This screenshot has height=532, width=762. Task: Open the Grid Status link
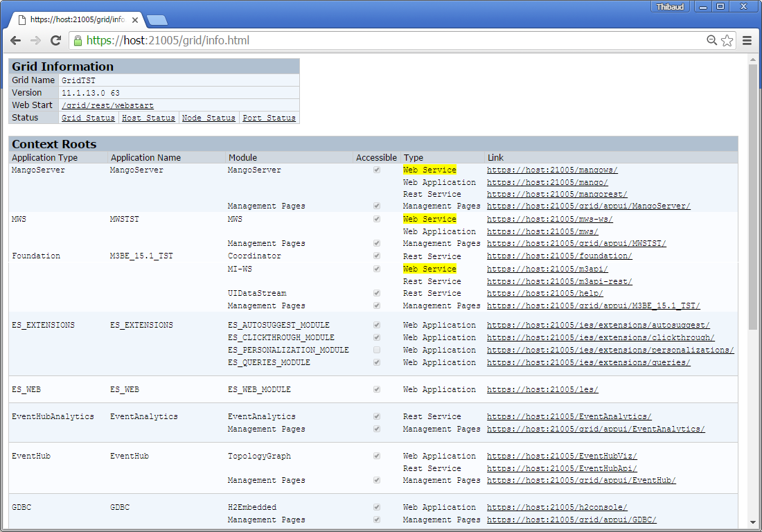[88, 118]
